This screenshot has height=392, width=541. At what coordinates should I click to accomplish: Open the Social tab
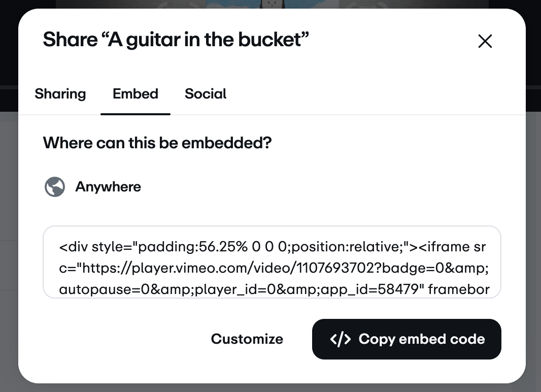pos(206,94)
